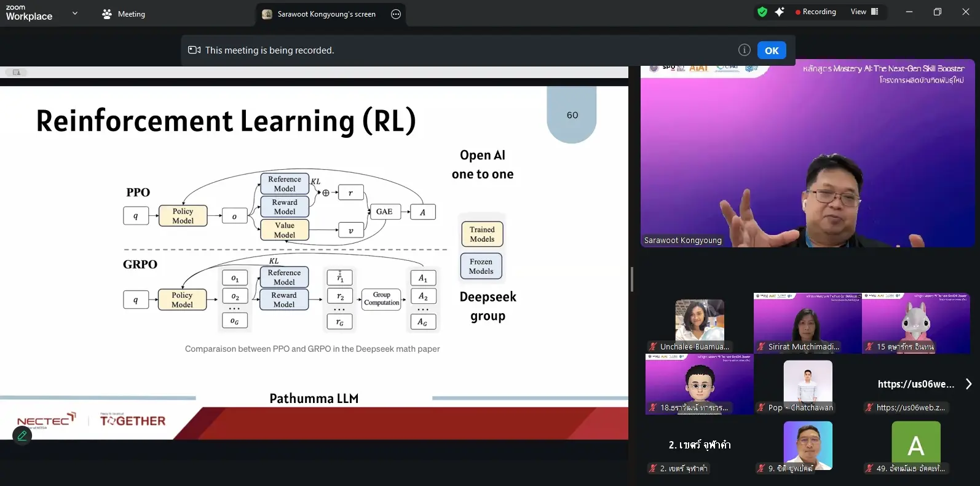Open the AI Companion sparkle icon

[x=780, y=12]
